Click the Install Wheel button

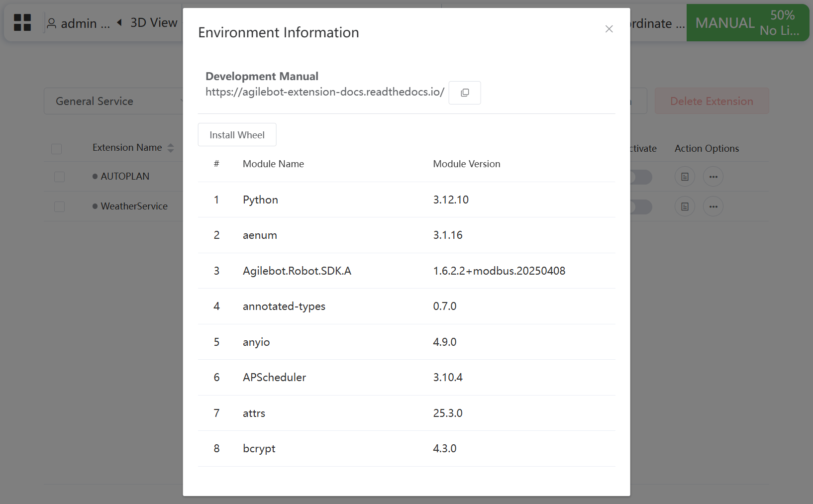[237, 135]
